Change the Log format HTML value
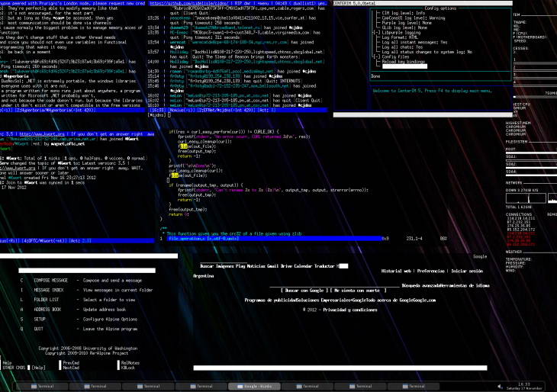The width and height of the screenshot is (557, 392). (403, 39)
